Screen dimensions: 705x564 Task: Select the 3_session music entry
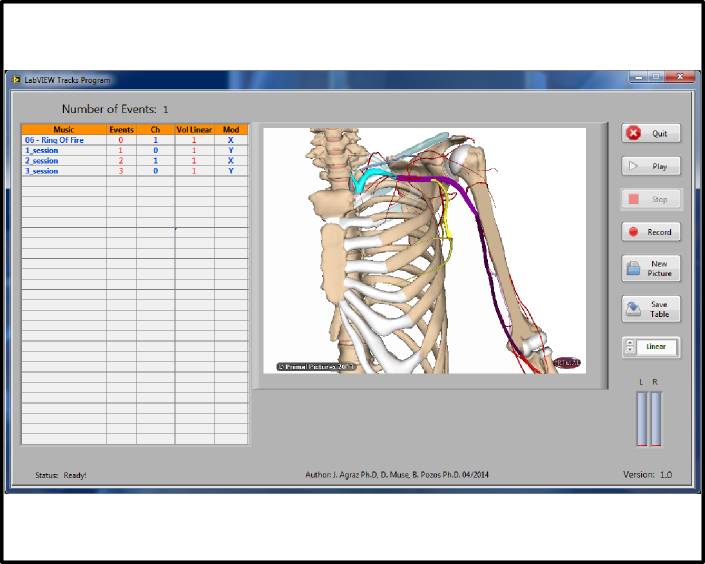pyautogui.click(x=42, y=171)
